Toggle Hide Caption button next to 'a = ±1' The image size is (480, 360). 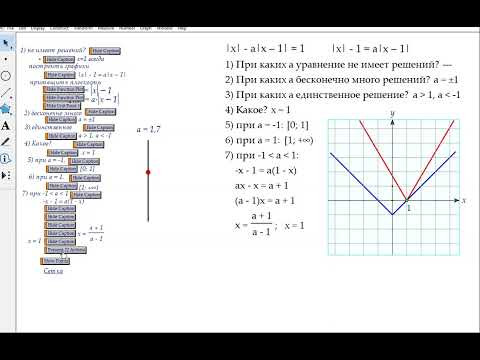click(x=61, y=119)
